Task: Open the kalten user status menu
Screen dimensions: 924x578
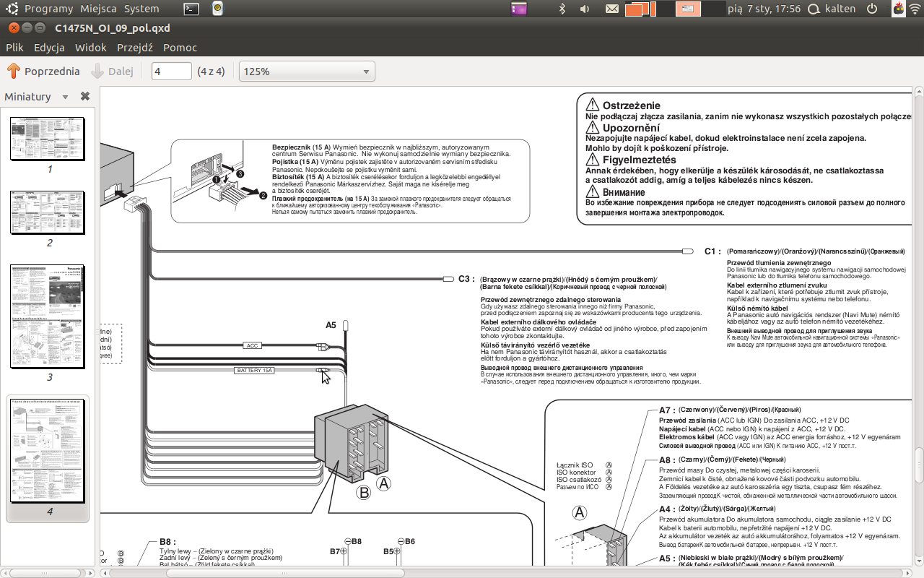Action: tap(831, 9)
